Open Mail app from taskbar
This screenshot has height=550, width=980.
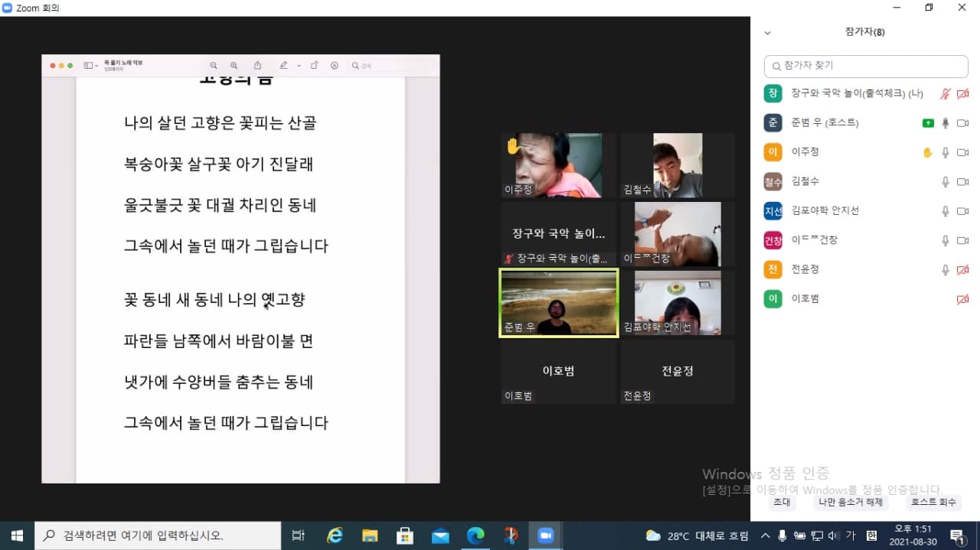(x=440, y=535)
